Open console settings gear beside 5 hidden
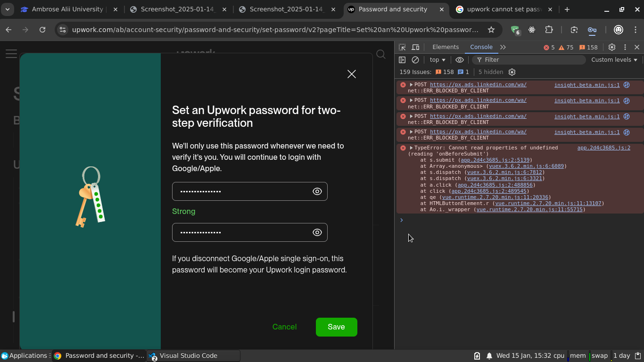Image resolution: width=644 pixels, height=362 pixels. tap(512, 72)
